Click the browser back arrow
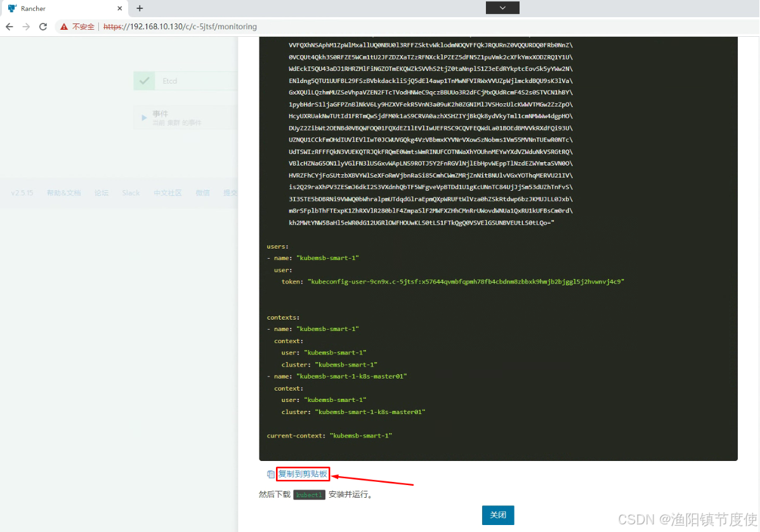 [x=10, y=27]
